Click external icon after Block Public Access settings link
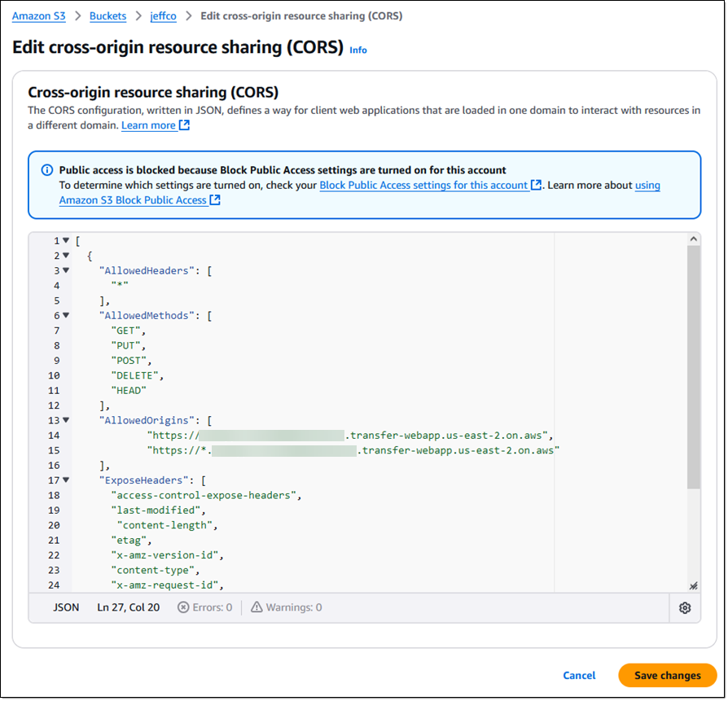The height and width of the screenshot is (701, 728). coord(536,185)
